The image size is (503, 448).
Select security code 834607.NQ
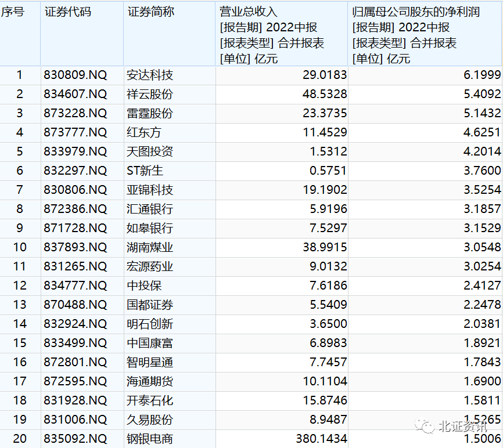76,94
